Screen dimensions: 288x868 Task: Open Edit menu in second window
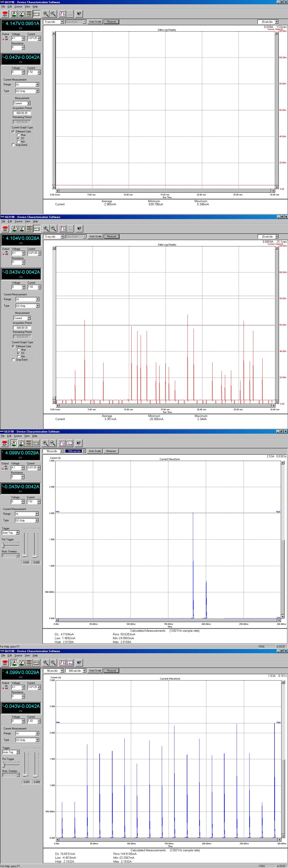pos(10,221)
